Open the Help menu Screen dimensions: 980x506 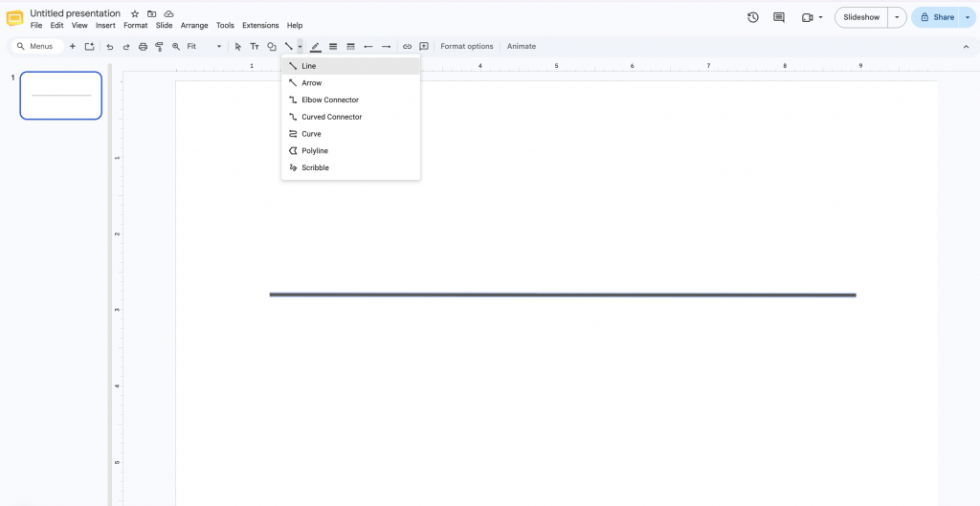point(295,26)
